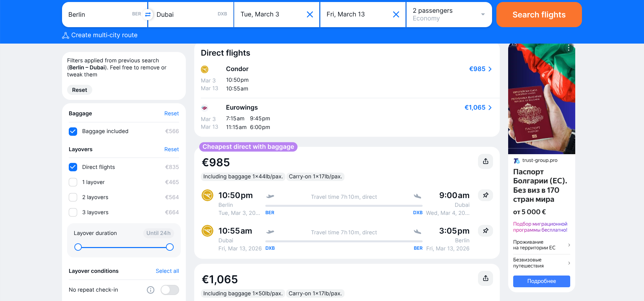644x301 pixels.
Task: Toggle the No repeat check-in switch
Action: (x=170, y=290)
